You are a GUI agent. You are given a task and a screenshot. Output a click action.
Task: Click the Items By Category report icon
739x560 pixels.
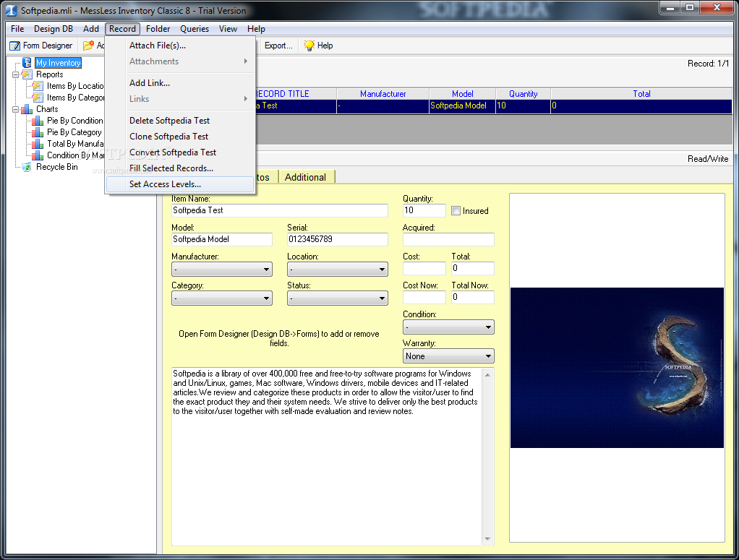(x=38, y=98)
